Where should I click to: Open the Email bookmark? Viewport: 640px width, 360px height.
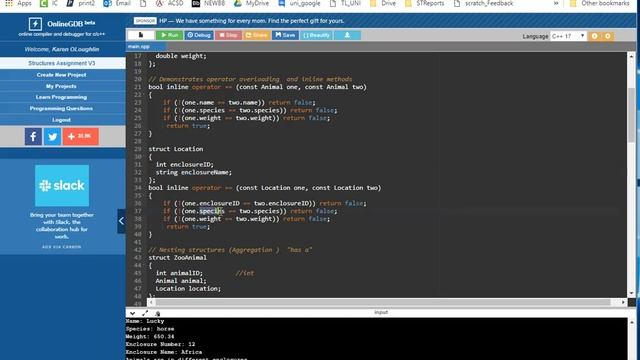point(117,3)
